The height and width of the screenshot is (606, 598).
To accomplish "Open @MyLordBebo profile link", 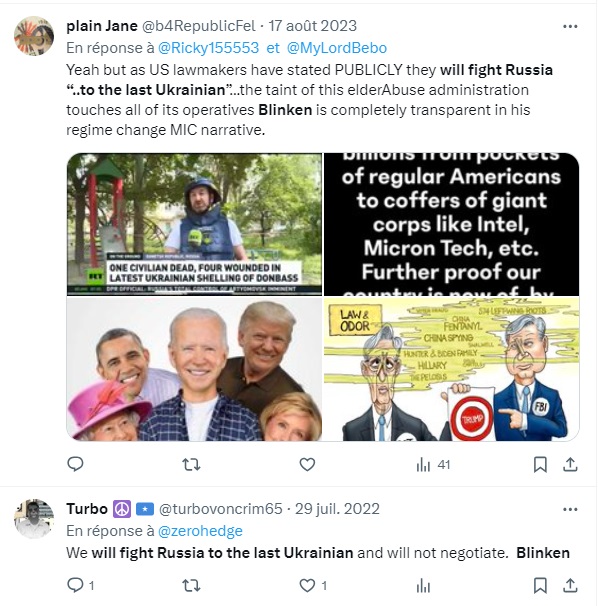I will [x=337, y=48].
